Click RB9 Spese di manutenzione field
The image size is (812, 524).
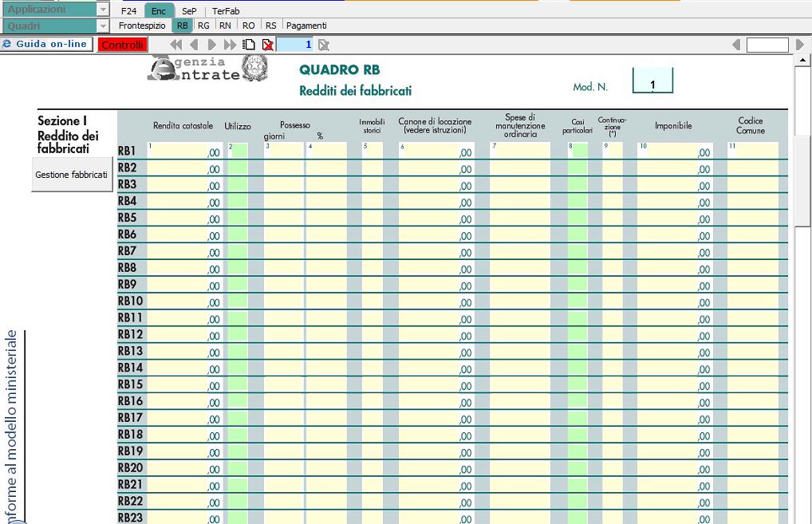point(520,285)
